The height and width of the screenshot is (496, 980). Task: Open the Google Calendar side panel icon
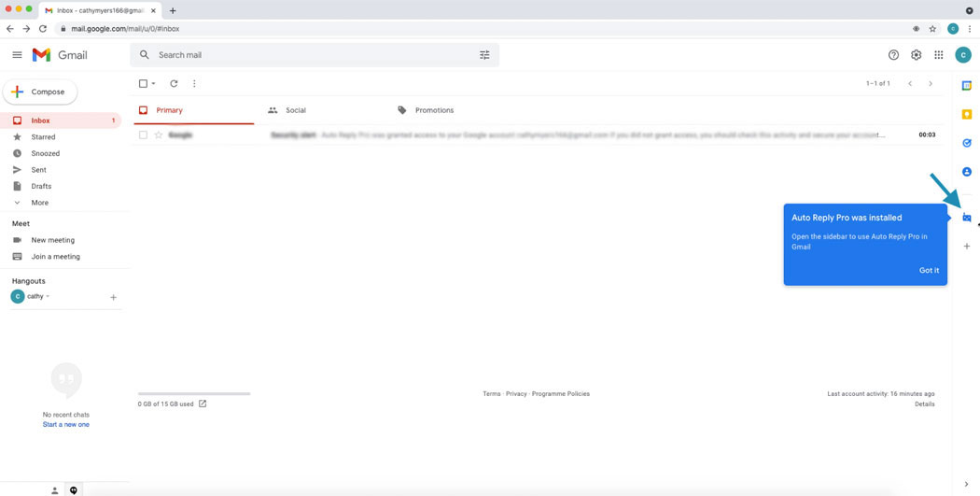click(x=966, y=86)
